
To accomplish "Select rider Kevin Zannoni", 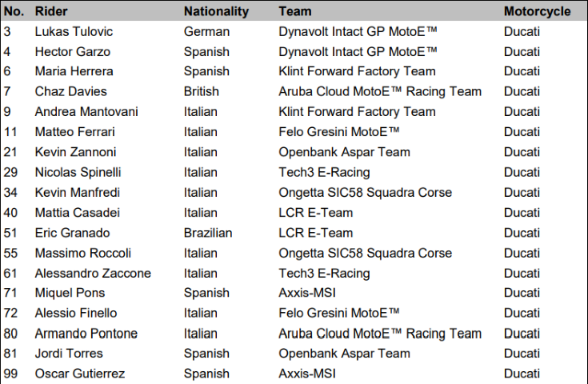I will click(x=75, y=152).
